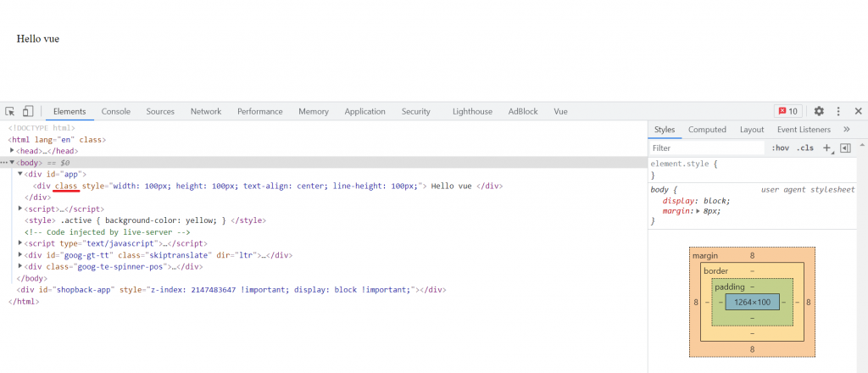
Task: Switch to the Console tab
Action: tap(115, 111)
